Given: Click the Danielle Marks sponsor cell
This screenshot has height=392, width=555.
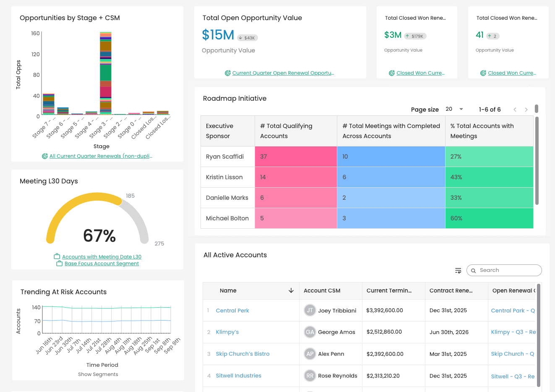Looking at the screenshot, I should coord(228,198).
